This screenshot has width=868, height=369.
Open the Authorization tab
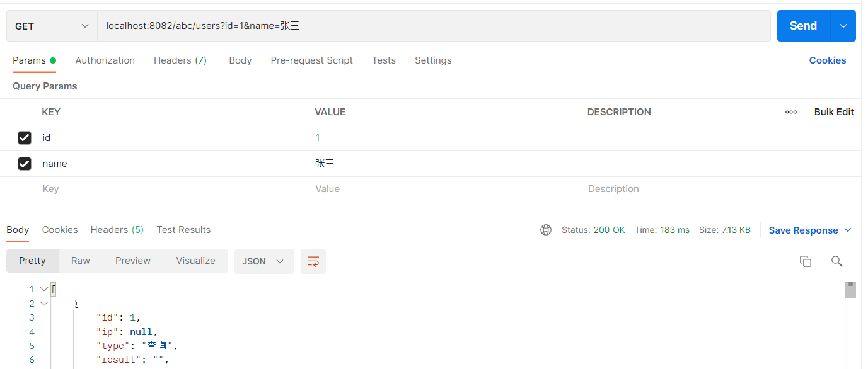coord(105,60)
